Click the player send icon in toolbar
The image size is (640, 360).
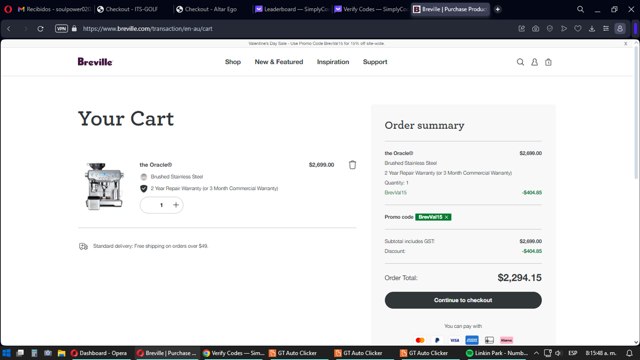pyautogui.click(x=564, y=29)
